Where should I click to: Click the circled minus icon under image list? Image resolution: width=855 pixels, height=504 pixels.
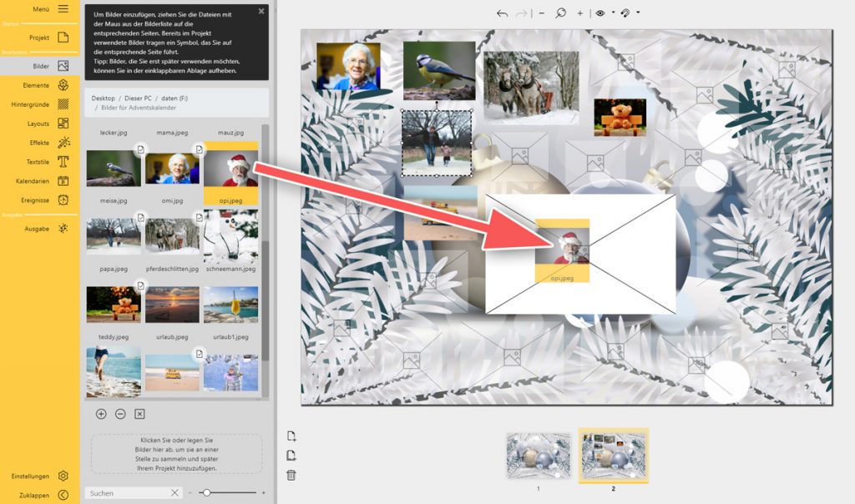[x=120, y=414]
